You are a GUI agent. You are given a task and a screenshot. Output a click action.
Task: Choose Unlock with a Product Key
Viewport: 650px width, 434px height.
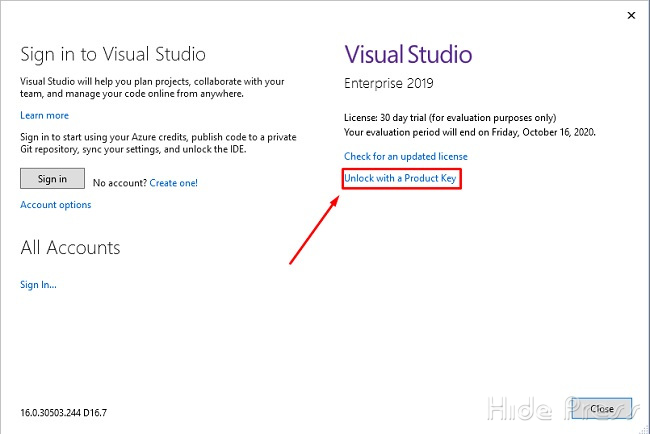point(402,179)
